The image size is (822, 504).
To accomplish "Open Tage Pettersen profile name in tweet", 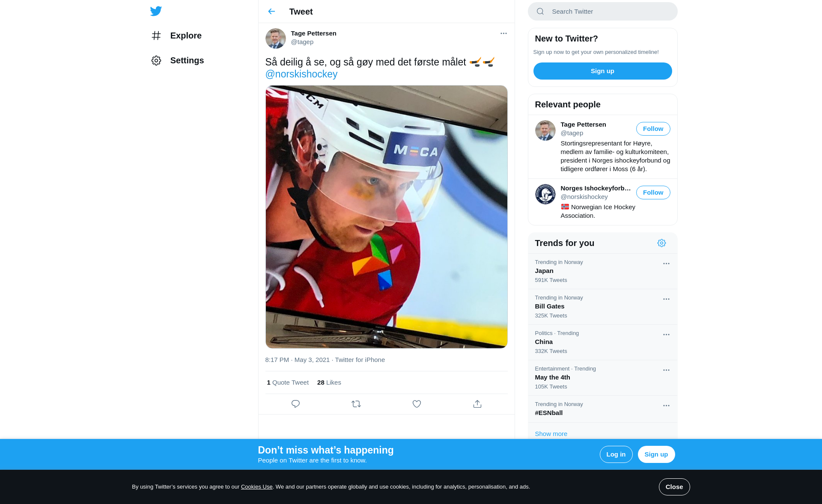I will (313, 33).
